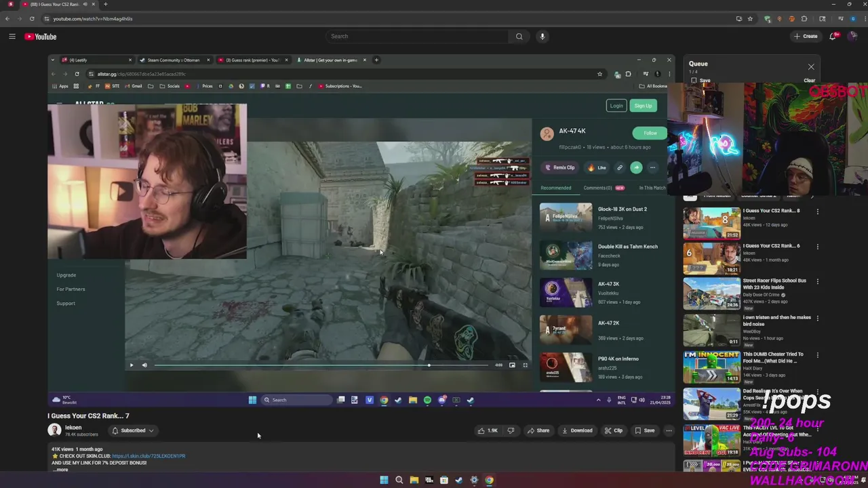Open 'I Guess Your CS2 Rank... 8' thumbnail
The width and height of the screenshot is (868, 488).
pyautogui.click(x=711, y=222)
